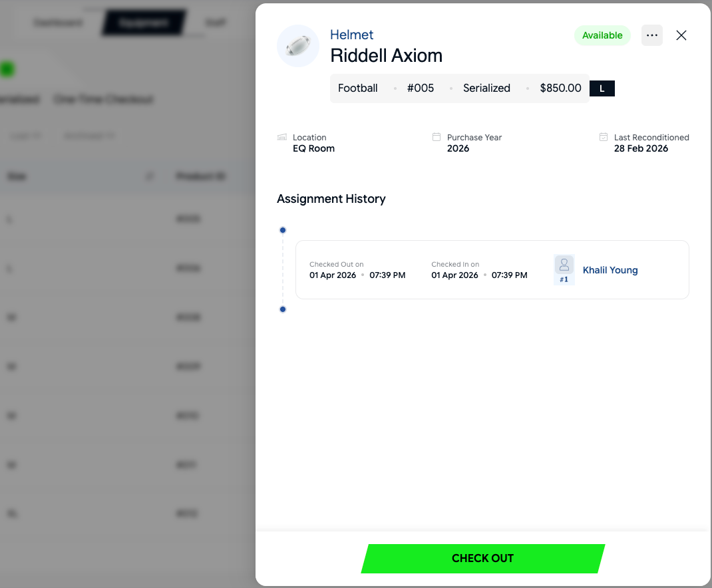Click the size L badge
The image size is (712, 588).
point(602,88)
